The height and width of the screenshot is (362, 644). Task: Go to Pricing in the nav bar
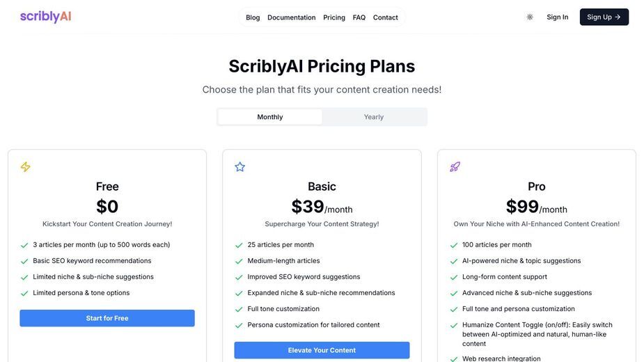[334, 17]
